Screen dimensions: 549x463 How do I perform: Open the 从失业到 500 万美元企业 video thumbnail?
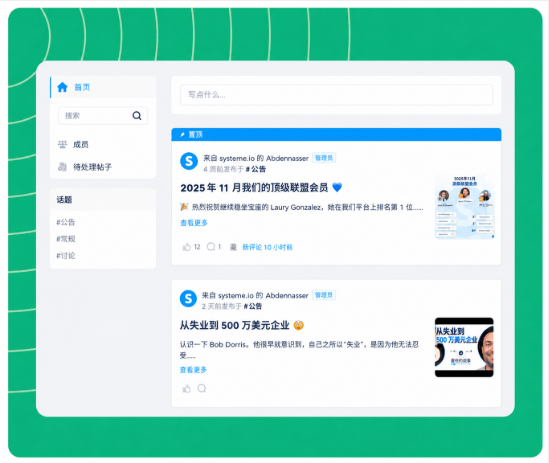pos(464,347)
